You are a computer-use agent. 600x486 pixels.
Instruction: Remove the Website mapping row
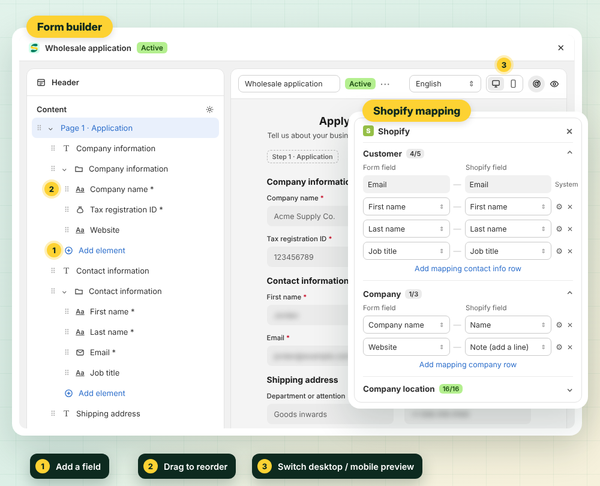tap(570, 347)
